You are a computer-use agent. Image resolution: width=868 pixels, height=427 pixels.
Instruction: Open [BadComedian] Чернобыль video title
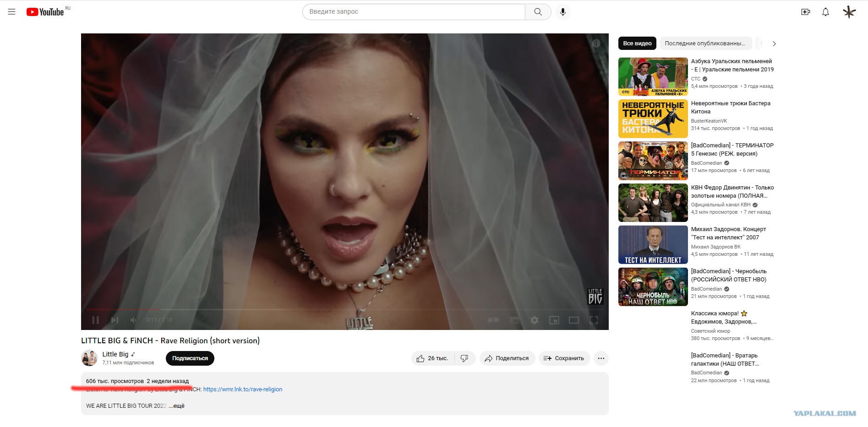tap(729, 276)
